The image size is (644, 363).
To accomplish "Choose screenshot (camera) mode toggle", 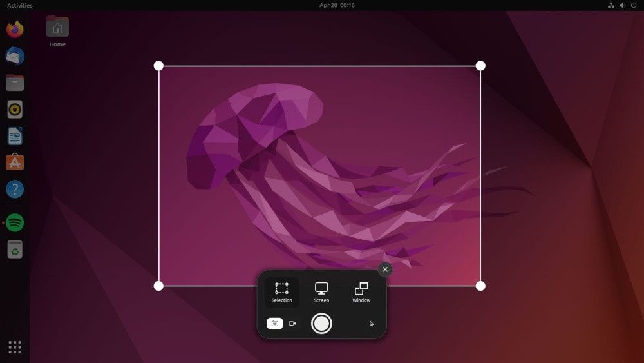I will (275, 324).
